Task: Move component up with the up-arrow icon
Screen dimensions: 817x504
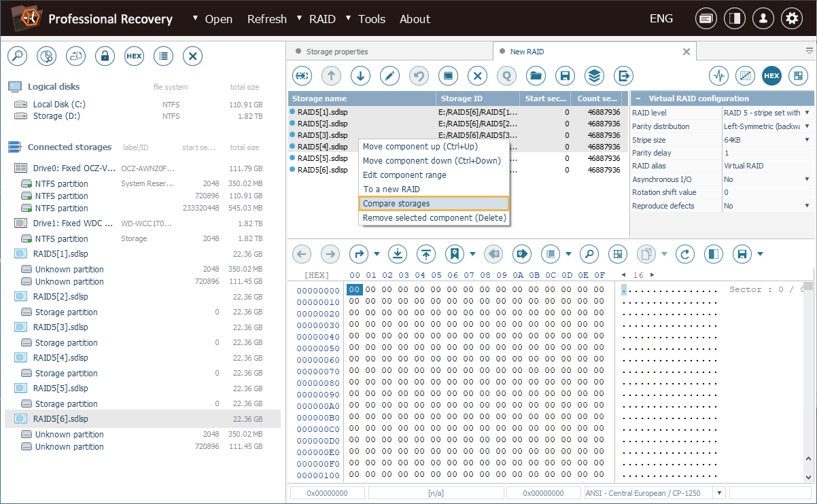Action: coord(331,75)
